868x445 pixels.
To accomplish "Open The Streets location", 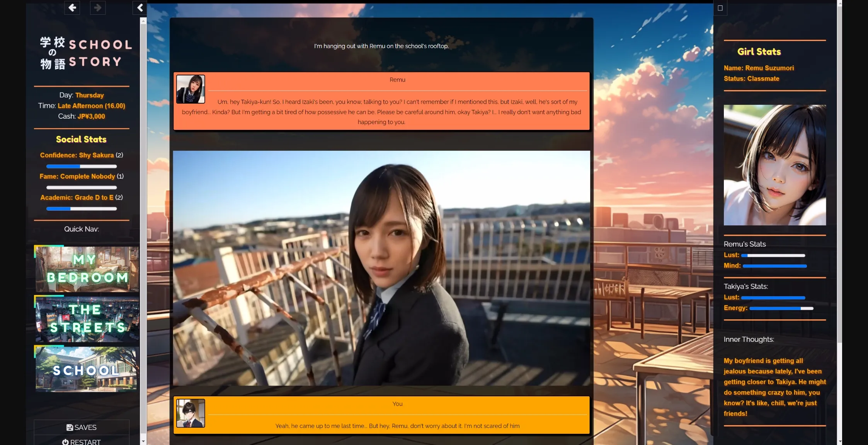I will (x=86, y=319).
